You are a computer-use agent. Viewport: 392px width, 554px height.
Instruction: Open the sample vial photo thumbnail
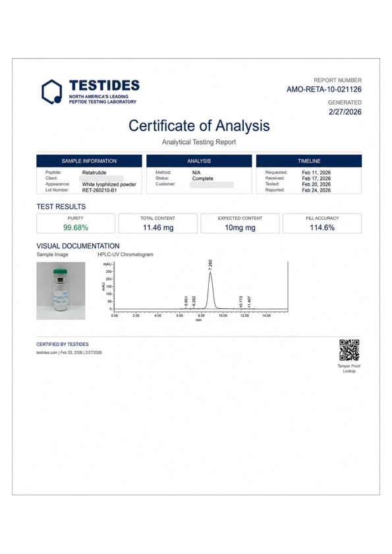pos(61,291)
